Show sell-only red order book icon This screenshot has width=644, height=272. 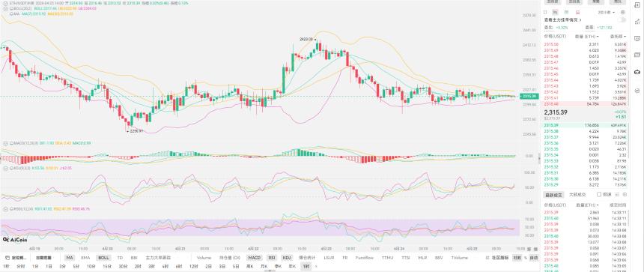[578, 13]
